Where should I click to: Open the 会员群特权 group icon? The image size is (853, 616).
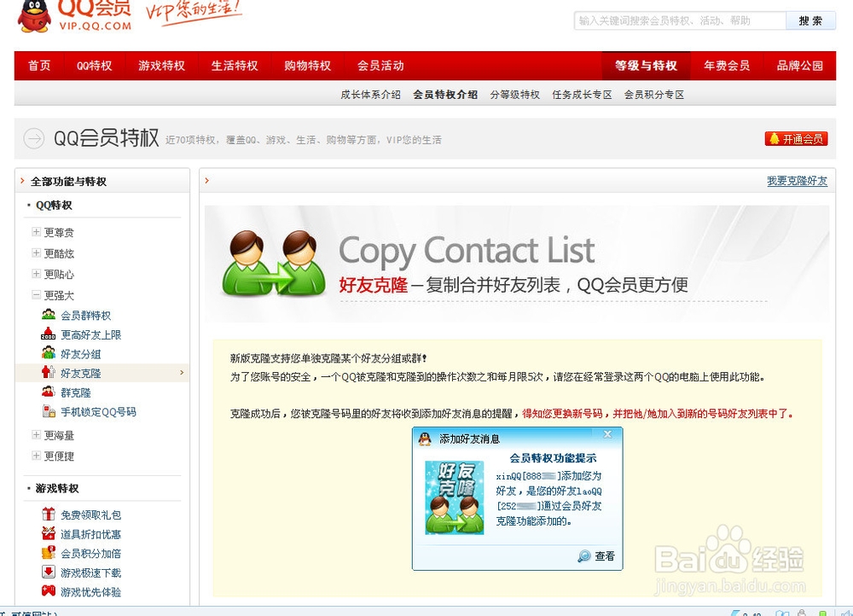[49, 315]
